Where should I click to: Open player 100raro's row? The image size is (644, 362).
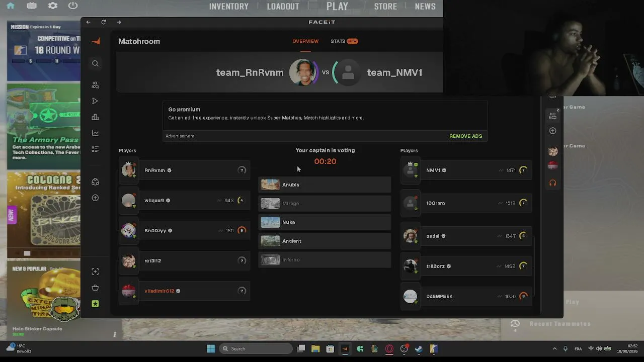coord(466,203)
